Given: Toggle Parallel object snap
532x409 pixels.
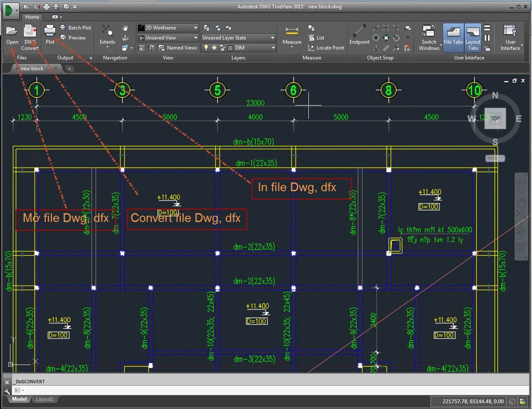Looking at the screenshot, I should pyautogui.click(x=386, y=48).
